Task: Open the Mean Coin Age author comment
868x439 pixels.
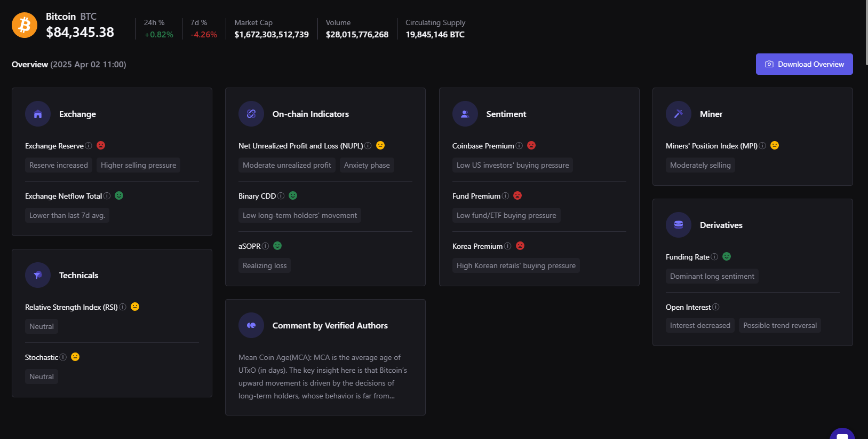Action: point(323,377)
